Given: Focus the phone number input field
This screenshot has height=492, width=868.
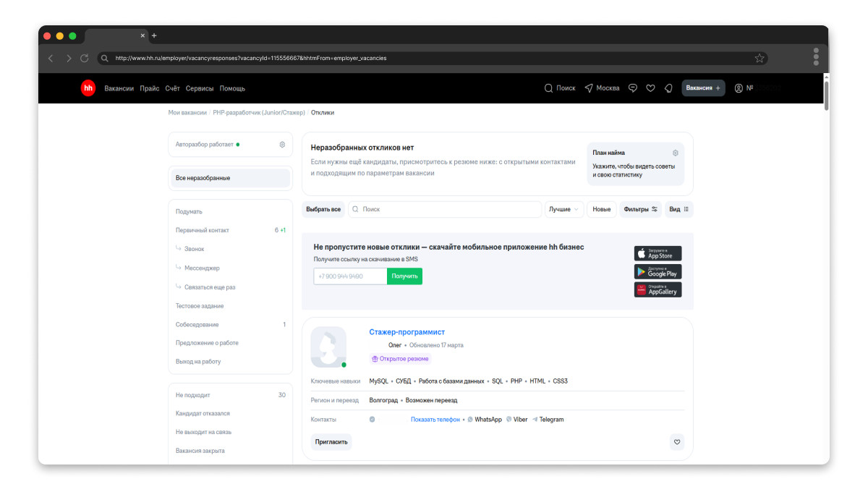Looking at the screenshot, I should 350,276.
